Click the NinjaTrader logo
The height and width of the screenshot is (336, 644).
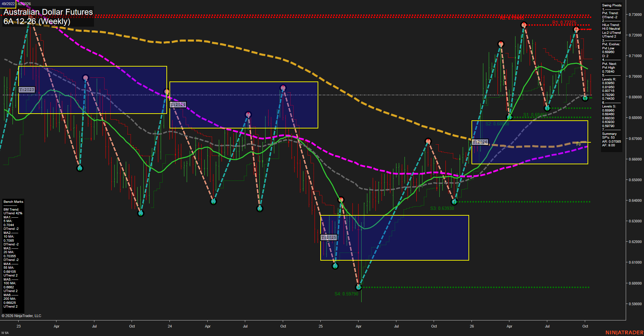click(x=624, y=333)
